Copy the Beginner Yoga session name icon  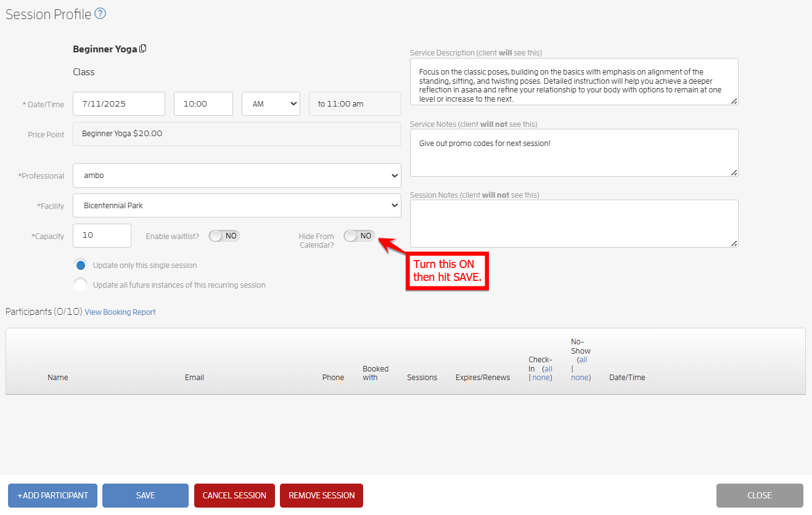pyautogui.click(x=143, y=49)
